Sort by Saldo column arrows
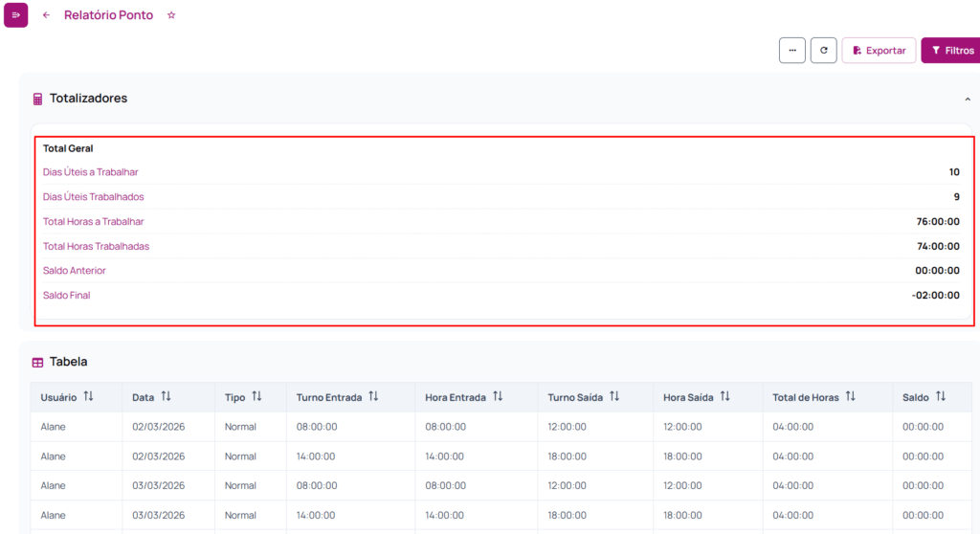980x534 pixels. [x=940, y=396]
